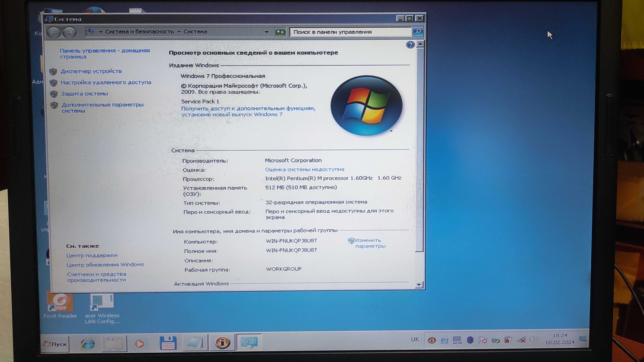Open Windows Explorer folder on taskbar

pyautogui.click(x=114, y=344)
